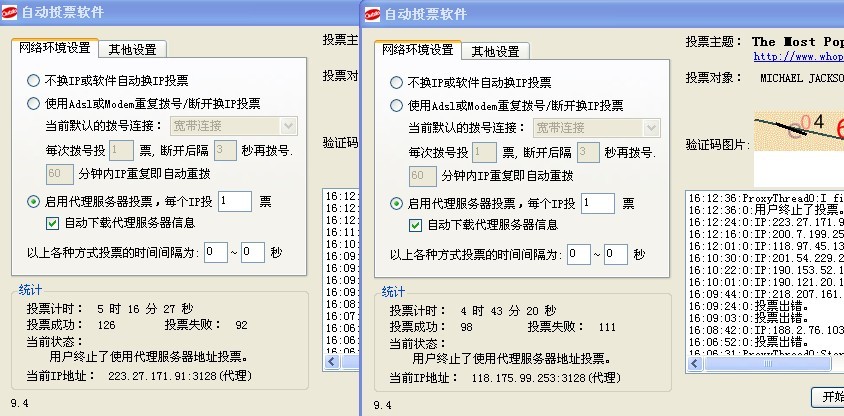Open the http://www.whop voting topic link
844x416 pixels.
pyautogui.click(x=798, y=57)
